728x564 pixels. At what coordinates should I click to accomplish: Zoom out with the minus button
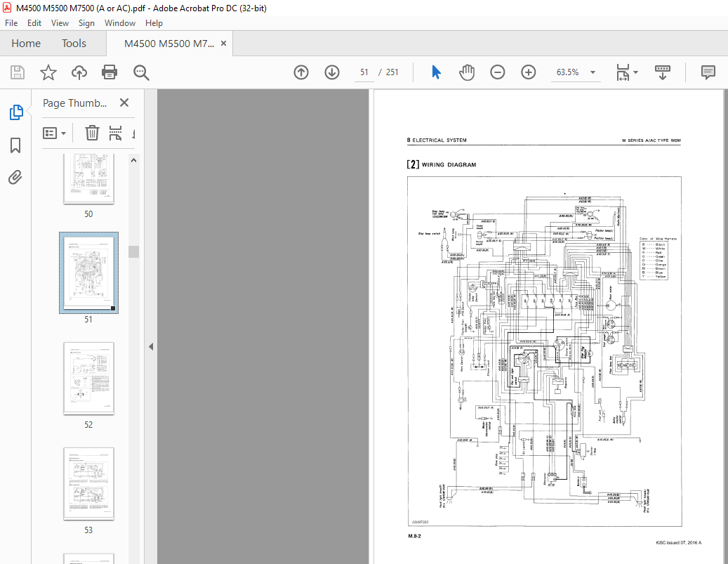[497, 72]
